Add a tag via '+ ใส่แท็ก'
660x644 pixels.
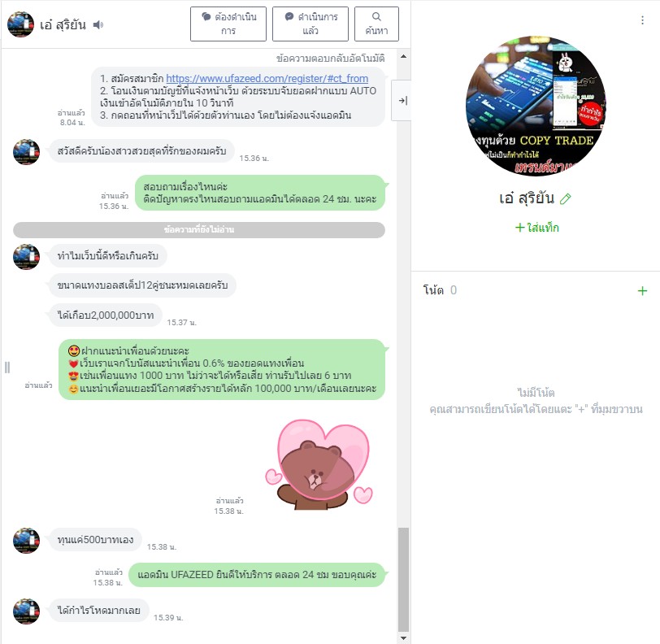tap(537, 228)
